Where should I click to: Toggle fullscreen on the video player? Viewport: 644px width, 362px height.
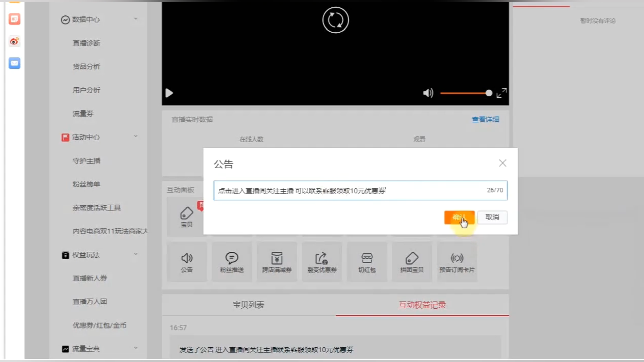(x=501, y=93)
